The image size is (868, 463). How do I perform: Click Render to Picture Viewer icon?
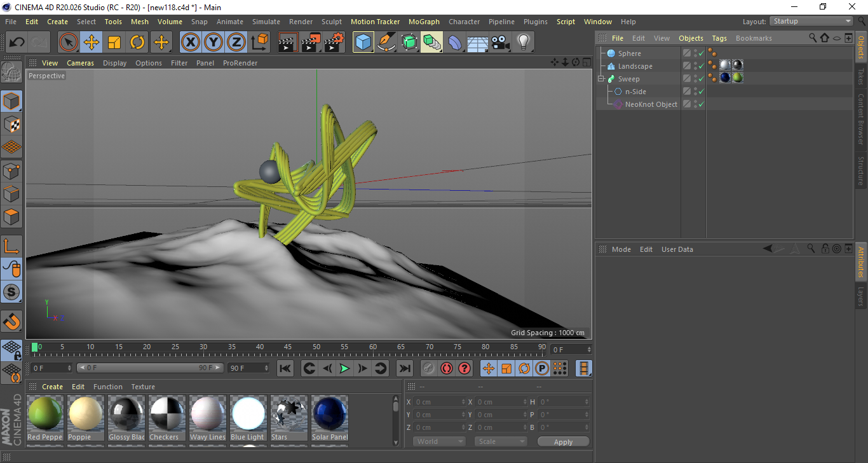[x=311, y=43]
